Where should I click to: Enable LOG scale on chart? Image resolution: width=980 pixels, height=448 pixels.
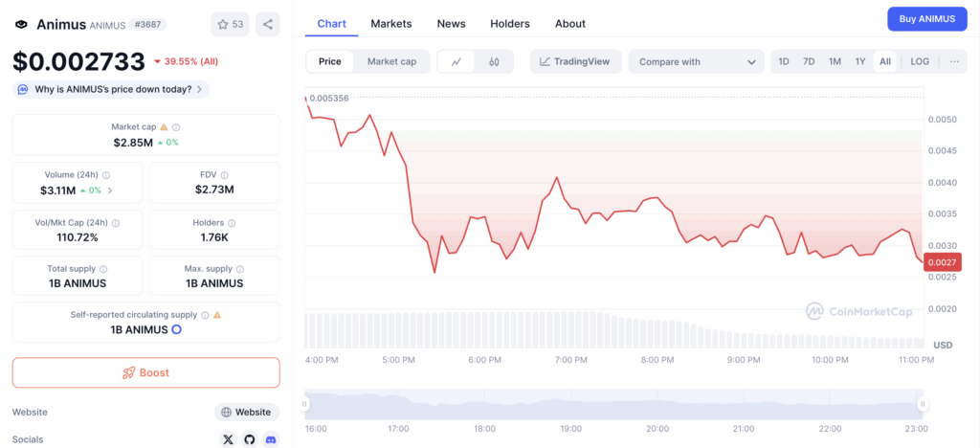tap(919, 61)
